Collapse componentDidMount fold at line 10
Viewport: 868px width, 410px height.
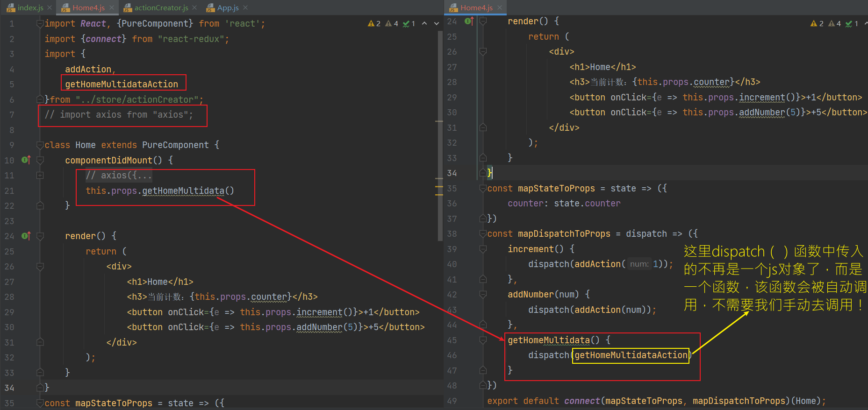[40, 160]
